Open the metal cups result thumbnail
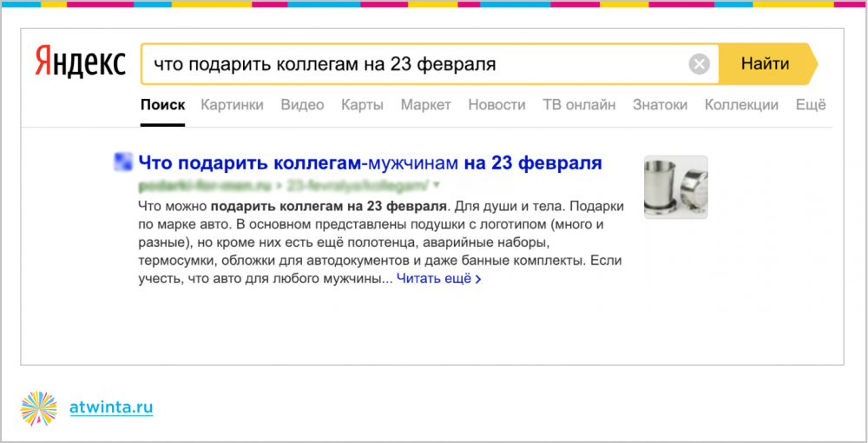The image size is (868, 443). (x=676, y=187)
